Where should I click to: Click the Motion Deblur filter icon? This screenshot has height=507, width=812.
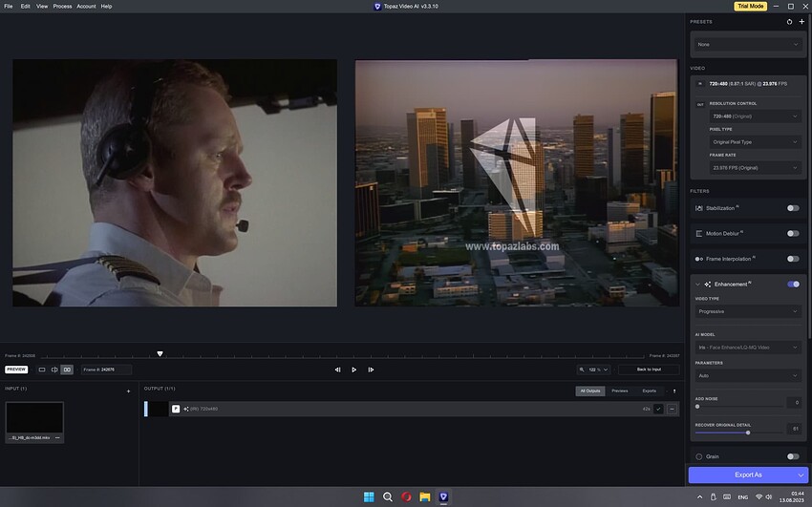(698, 233)
